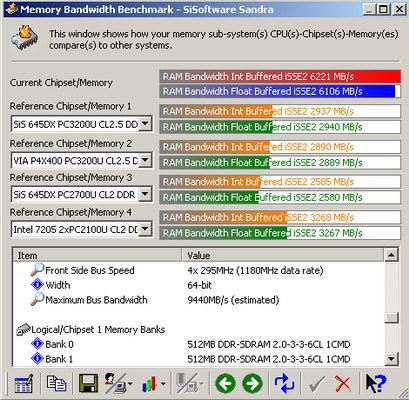Click value 4x 295MHz (1180MHz data rate)

(x=255, y=270)
